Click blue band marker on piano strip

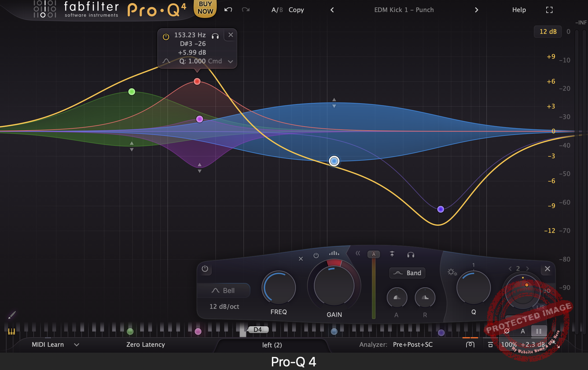click(334, 332)
